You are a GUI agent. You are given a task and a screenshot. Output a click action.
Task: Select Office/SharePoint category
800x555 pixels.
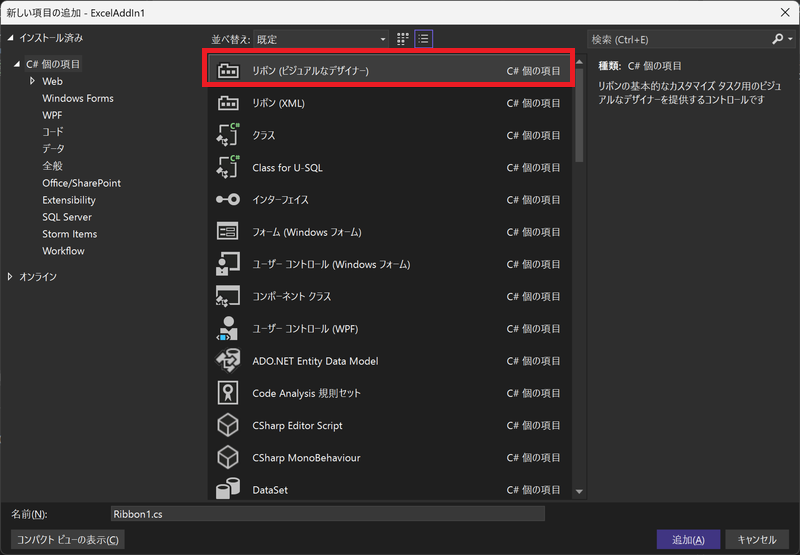coord(81,183)
